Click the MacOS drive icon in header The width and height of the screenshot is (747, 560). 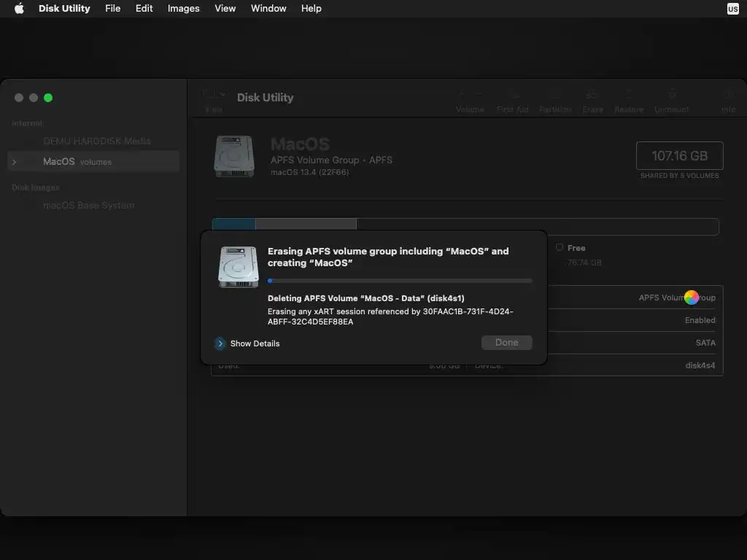pyautogui.click(x=234, y=156)
